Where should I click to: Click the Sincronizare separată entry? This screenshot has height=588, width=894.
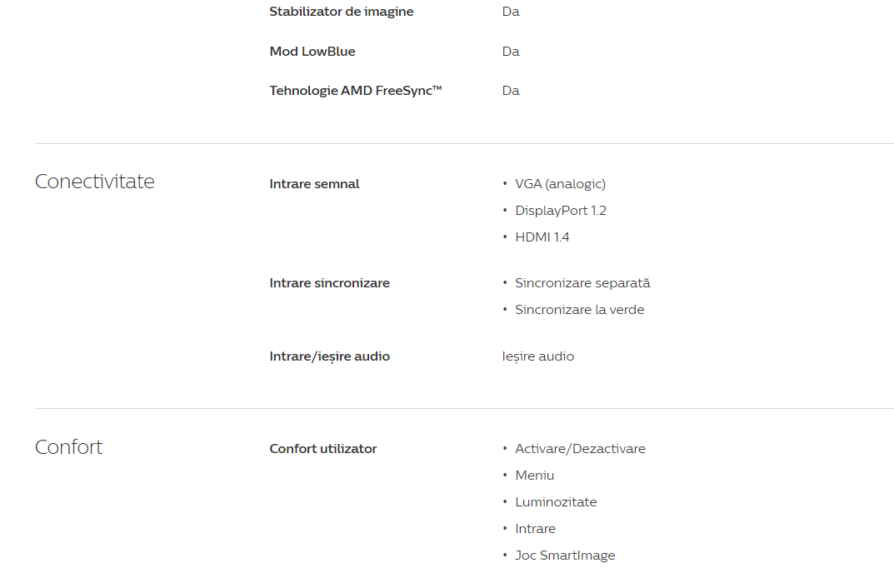coord(582,283)
